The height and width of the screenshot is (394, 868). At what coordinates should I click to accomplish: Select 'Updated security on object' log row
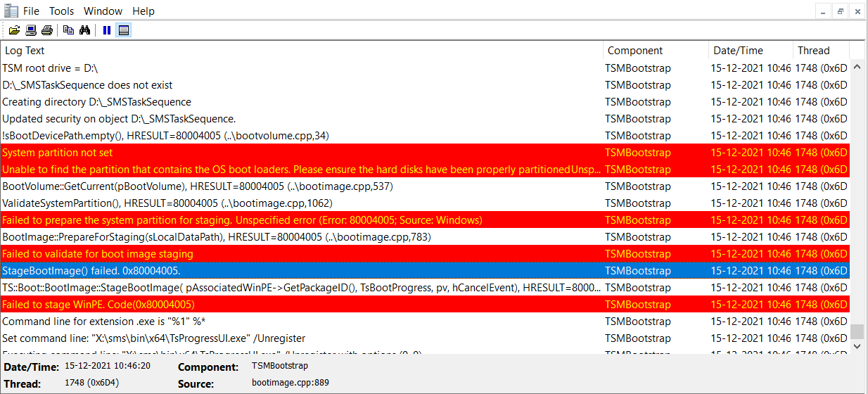[x=425, y=119]
